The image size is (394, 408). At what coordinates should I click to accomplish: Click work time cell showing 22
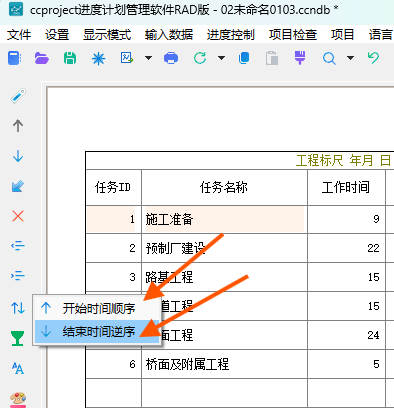346,248
